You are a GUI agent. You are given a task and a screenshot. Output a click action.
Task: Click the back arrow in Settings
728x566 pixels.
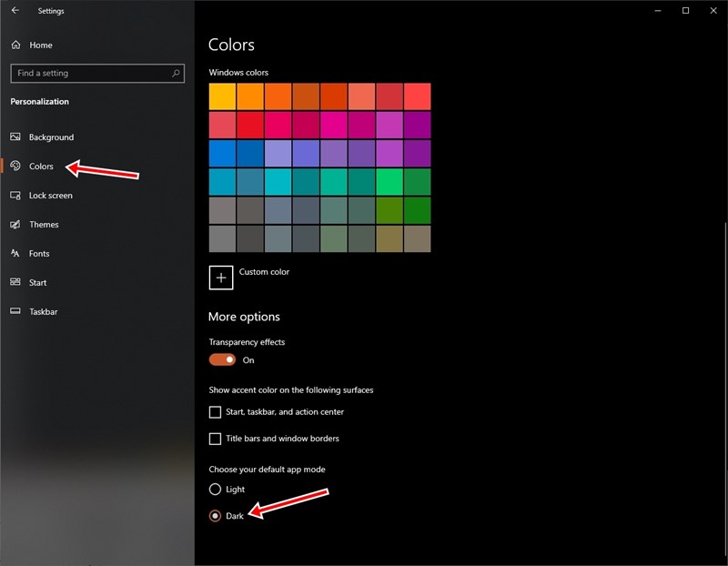click(15, 10)
